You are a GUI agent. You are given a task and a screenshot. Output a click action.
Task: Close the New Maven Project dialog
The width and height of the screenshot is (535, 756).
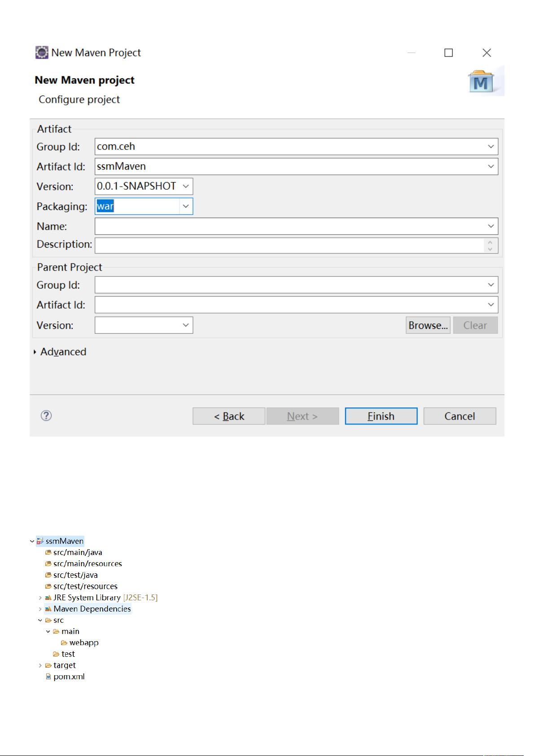pos(487,52)
